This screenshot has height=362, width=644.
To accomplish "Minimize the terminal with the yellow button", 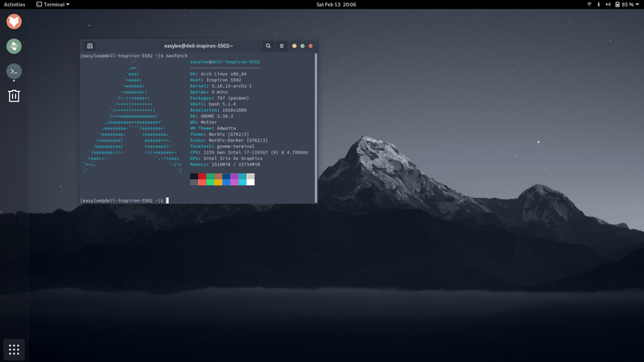I will pyautogui.click(x=294, y=46).
